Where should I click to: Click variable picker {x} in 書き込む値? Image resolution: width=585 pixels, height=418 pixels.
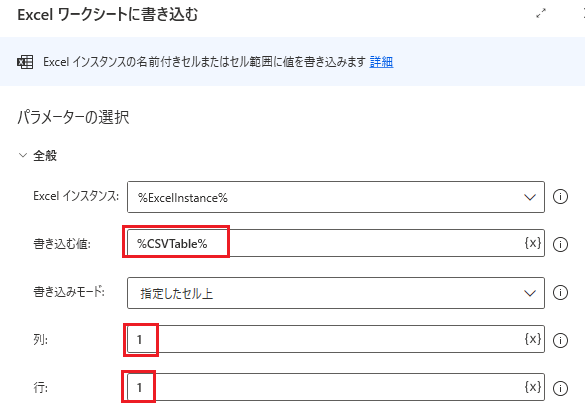click(x=532, y=243)
